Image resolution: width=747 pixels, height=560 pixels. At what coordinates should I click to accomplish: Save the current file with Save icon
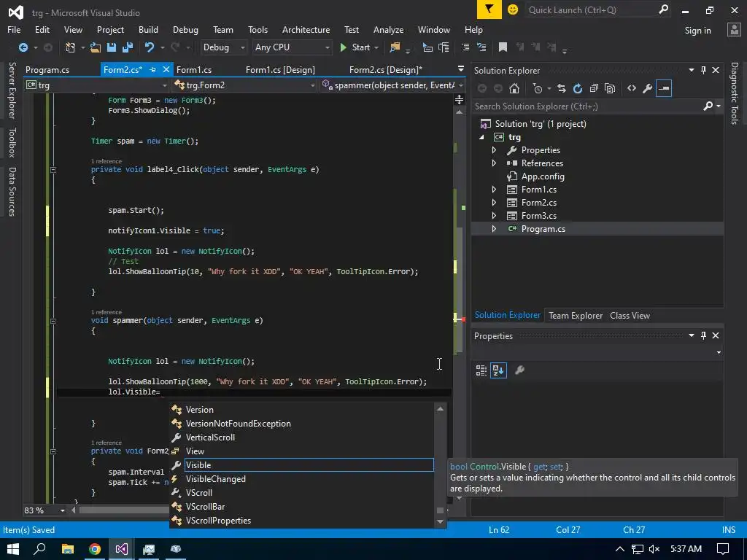click(x=112, y=47)
